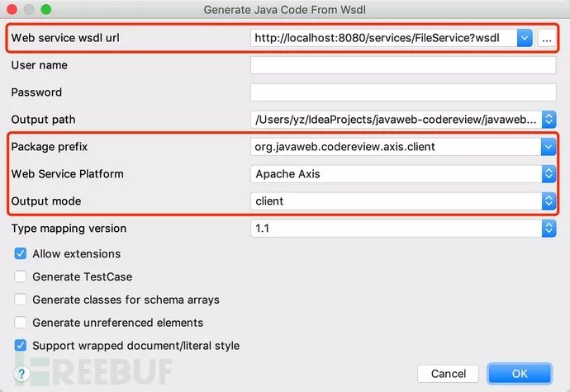Click the OK button
Image resolution: width=570 pixels, height=392 pixels.
(x=519, y=374)
